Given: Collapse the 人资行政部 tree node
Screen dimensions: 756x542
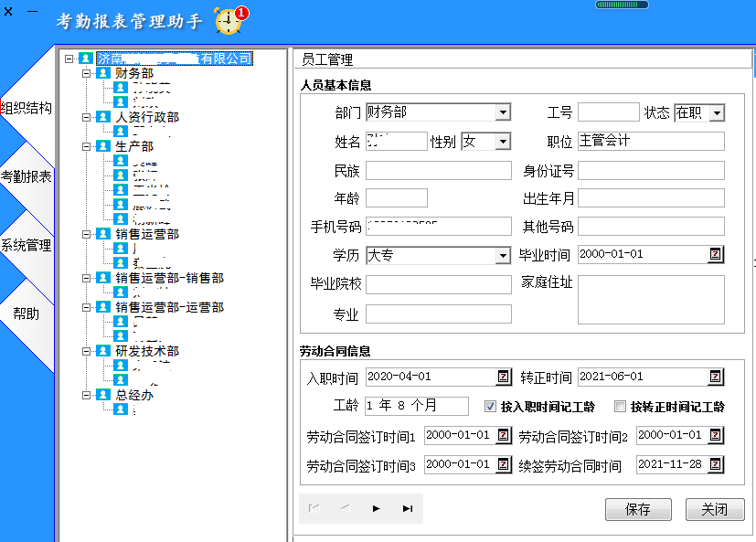Looking at the screenshot, I should point(86,117).
